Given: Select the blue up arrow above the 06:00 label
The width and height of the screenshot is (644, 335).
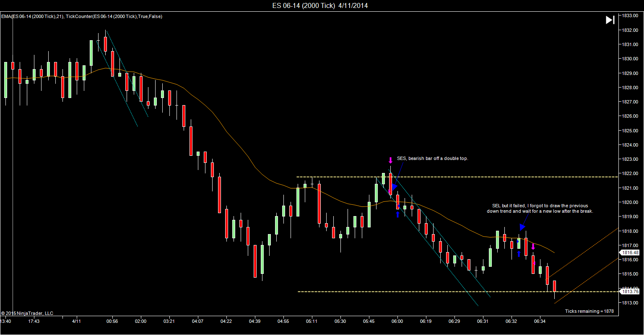Looking at the screenshot, I should click(x=397, y=214).
